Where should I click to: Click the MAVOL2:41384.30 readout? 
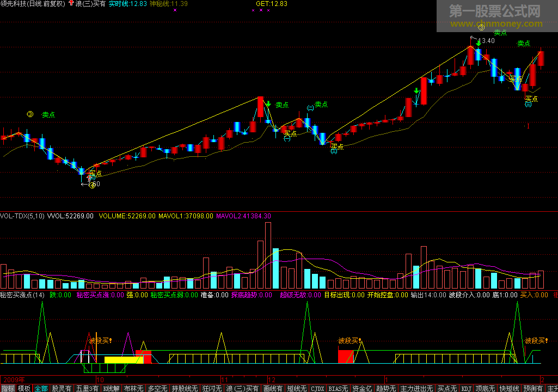click(244, 216)
